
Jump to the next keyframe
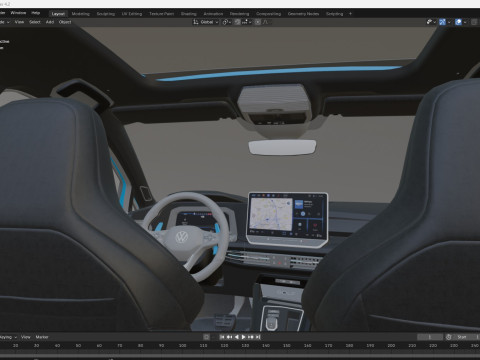point(251,337)
